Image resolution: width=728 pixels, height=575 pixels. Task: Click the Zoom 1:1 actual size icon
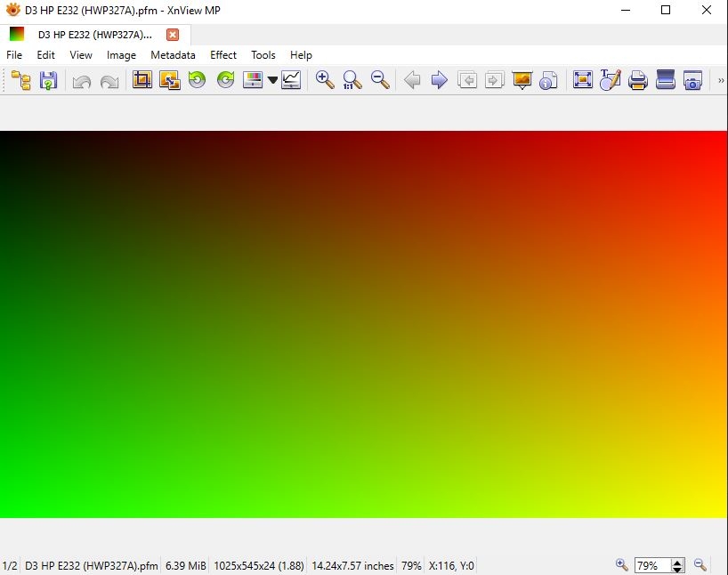tap(352, 81)
